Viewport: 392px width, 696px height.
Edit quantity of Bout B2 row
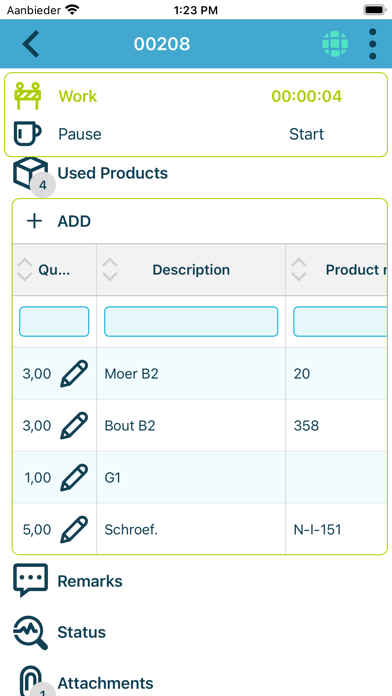coord(74,425)
